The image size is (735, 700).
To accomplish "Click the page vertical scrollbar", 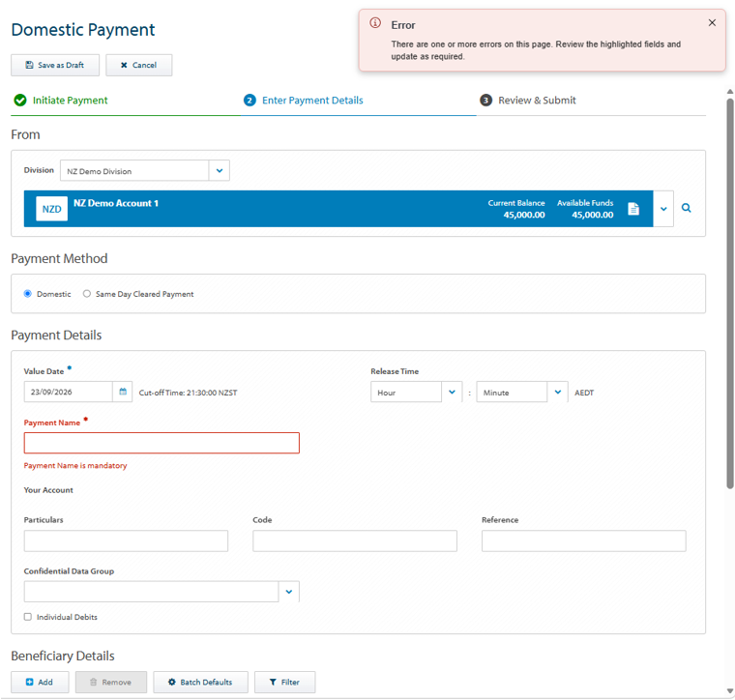I will point(730,293).
